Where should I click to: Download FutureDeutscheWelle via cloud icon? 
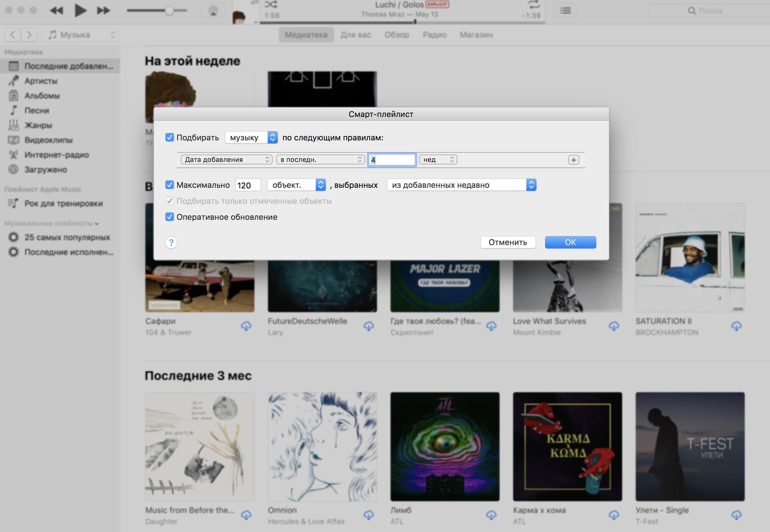[x=368, y=326]
